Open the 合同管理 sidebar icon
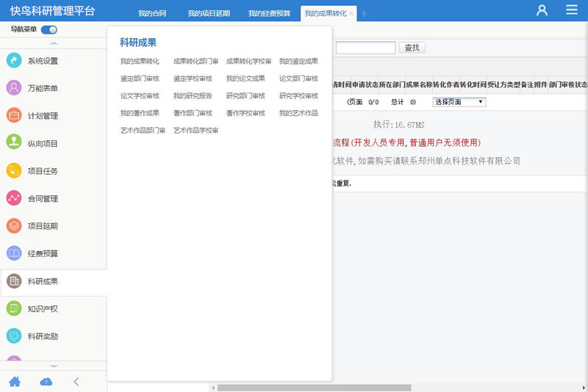The height and width of the screenshot is (392, 588). tap(14, 198)
